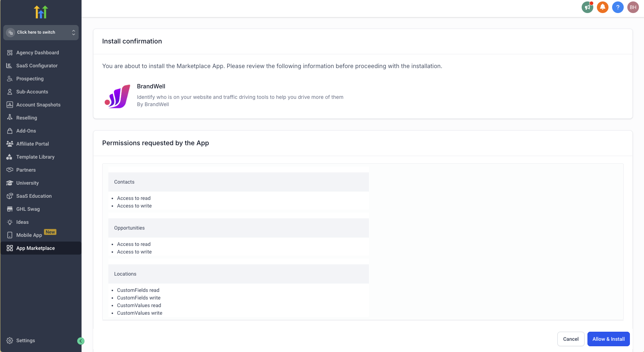644x352 pixels.
Task: Click the Mobile App phone icon
Action: tap(10, 235)
